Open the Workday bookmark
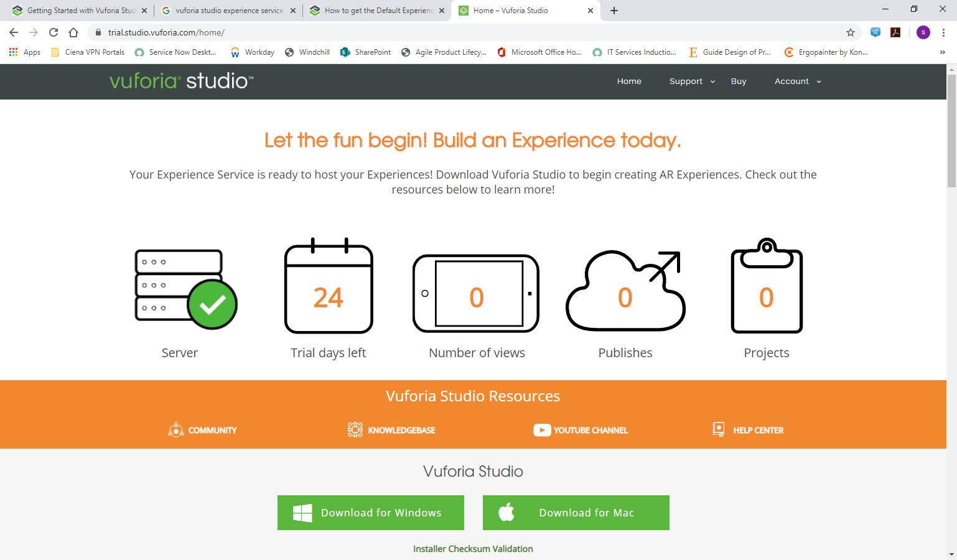957x560 pixels. (x=253, y=52)
